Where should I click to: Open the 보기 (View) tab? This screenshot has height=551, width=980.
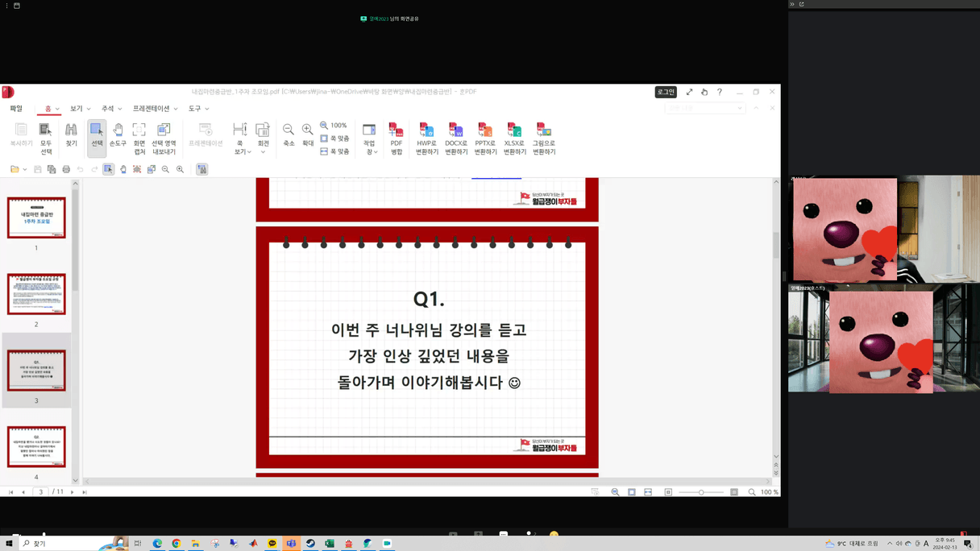tap(76, 109)
